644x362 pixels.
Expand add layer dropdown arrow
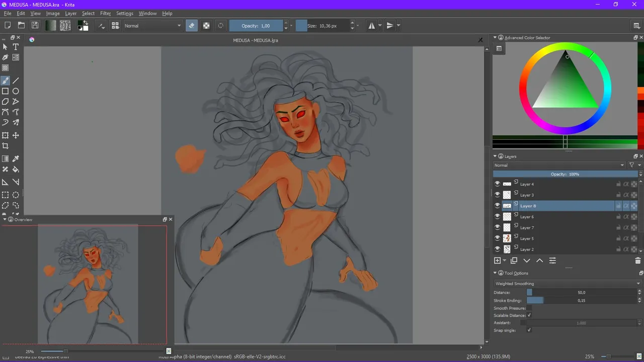(x=505, y=260)
